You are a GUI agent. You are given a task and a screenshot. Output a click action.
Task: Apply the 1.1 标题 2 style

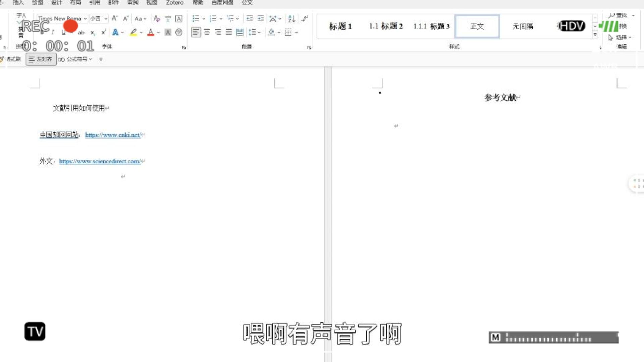tap(386, 26)
